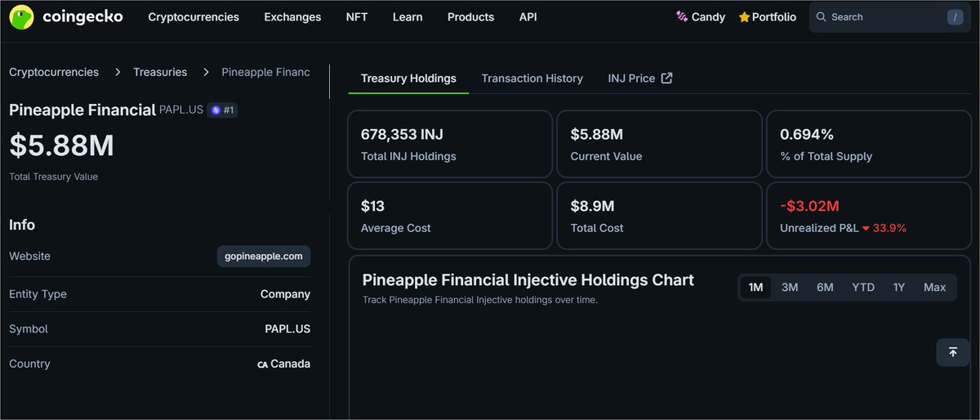Open the Cryptocurrencies menu
Image resolution: width=980 pixels, height=420 pixels.
click(x=194, y=17)
